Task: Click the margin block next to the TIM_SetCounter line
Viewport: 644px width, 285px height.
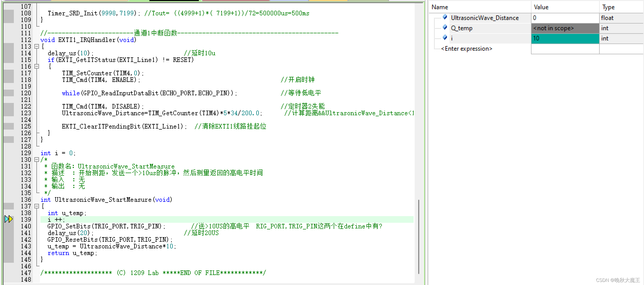Action: click(x=9, y=73)
